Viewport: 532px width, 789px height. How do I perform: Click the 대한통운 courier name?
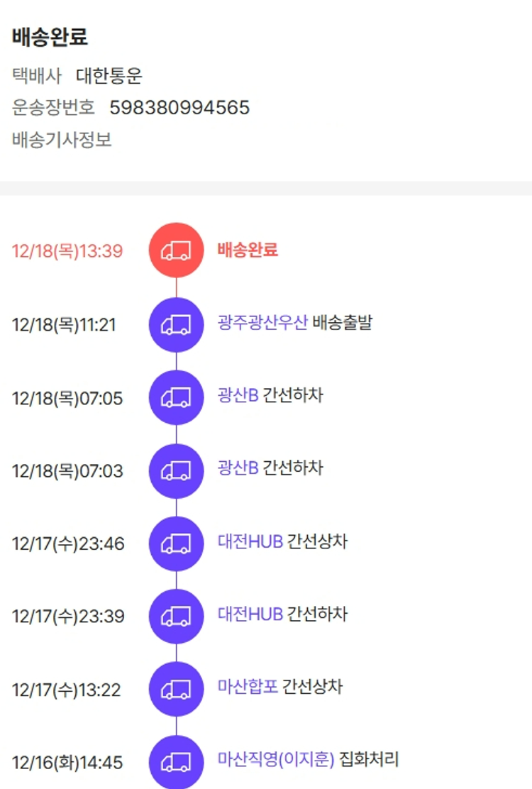click(109, 76)
